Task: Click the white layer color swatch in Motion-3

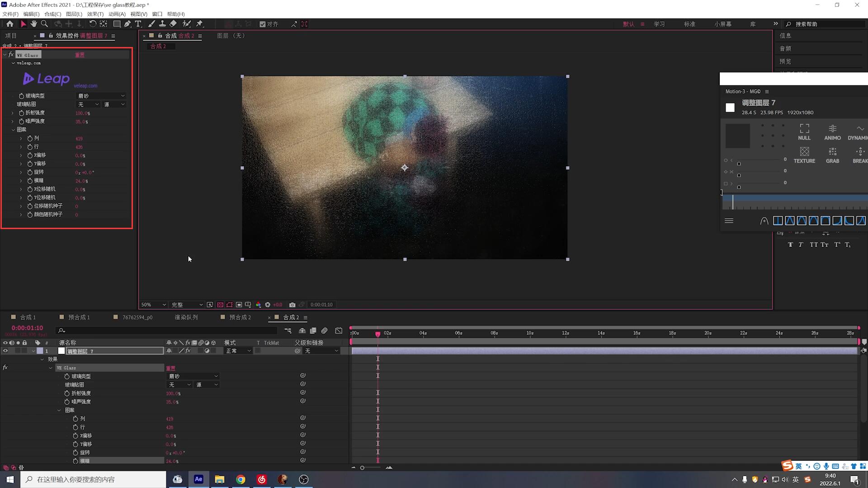Action: 730,108
